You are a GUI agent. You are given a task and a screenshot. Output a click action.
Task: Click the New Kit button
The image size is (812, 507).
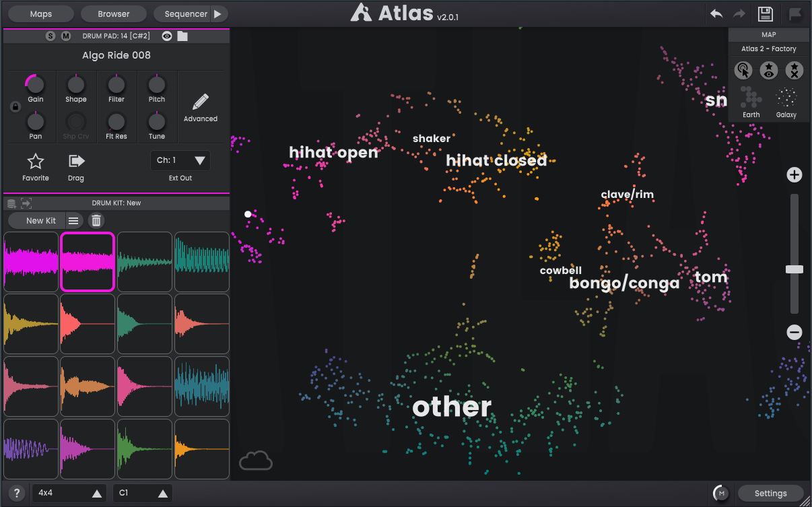(37, 220)
